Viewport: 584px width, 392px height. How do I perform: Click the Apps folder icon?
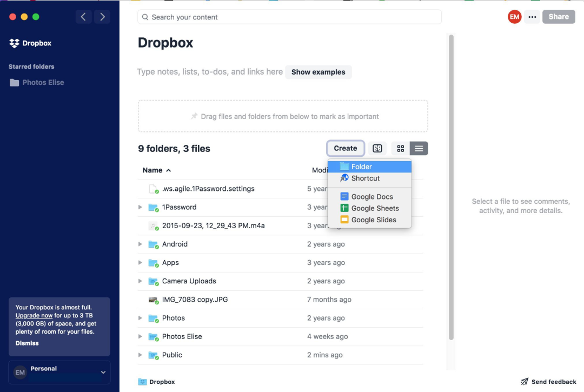[x=153, y=263]
